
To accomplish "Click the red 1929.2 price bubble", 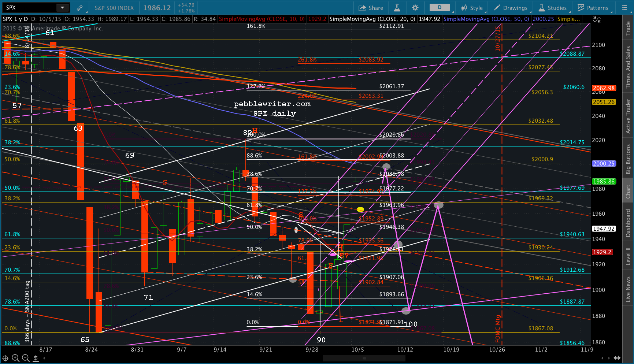I will coord(602,252).
